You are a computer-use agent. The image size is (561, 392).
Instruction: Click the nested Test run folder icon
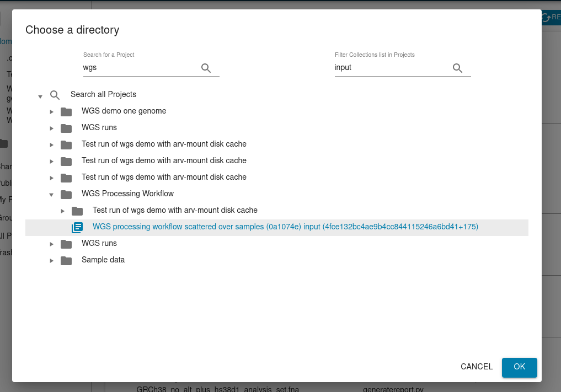click(77, 211)
